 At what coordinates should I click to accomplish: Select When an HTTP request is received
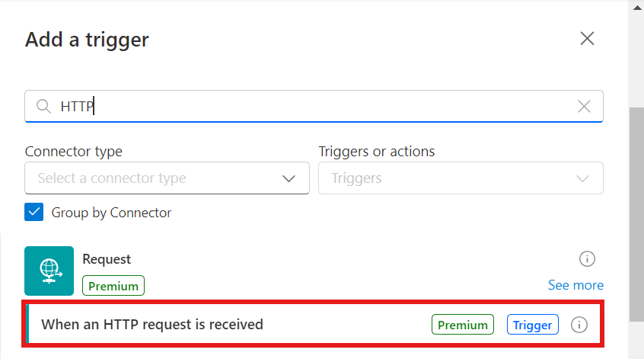pyautogui.click(x=152, y=325)
